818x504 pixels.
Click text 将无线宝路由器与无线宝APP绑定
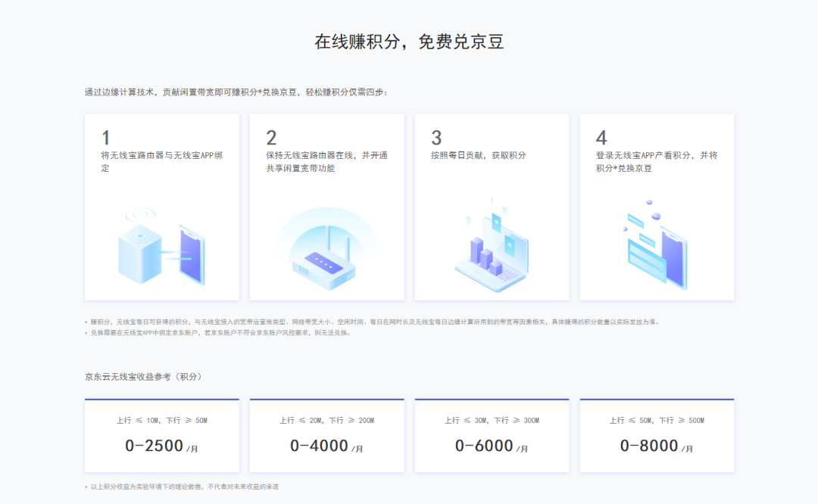(162, 162)
